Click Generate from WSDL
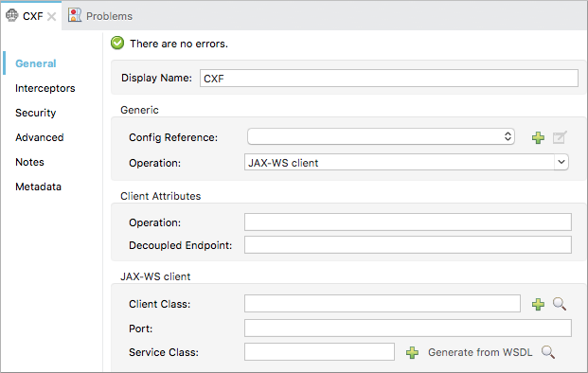The height and width of the screenshot is (373, 588). coord(480,352)
